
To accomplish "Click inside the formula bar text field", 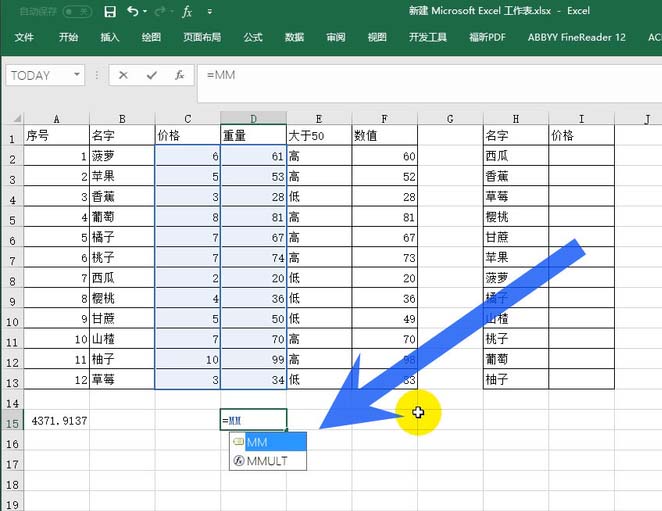I will 429,83.
